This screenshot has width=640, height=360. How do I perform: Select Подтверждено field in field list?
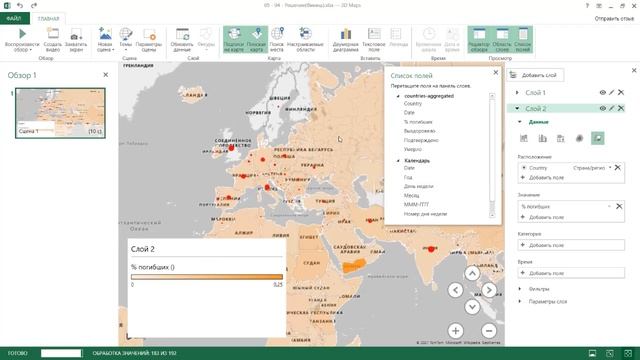(421, 140)
